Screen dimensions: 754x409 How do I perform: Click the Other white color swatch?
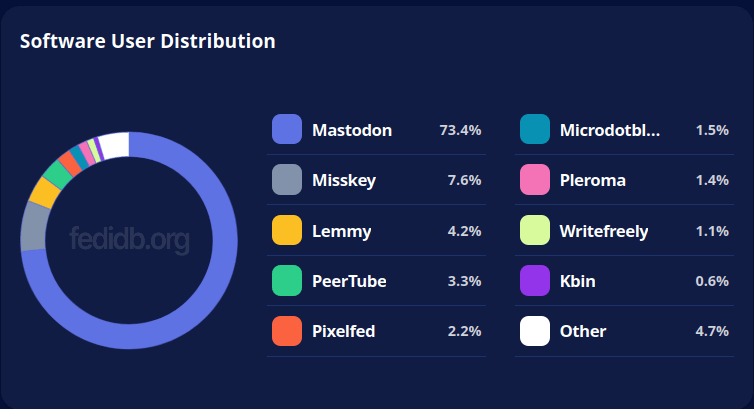(535, 331)
